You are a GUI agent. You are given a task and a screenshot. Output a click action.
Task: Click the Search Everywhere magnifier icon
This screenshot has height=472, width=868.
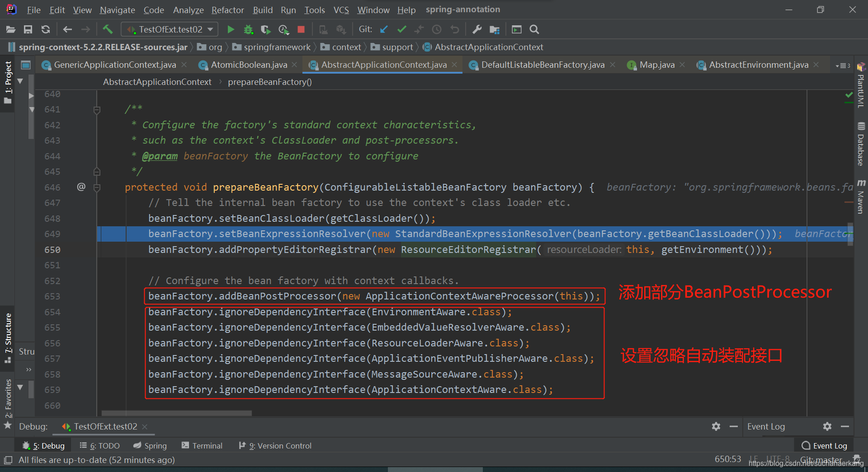pos(534,29)
